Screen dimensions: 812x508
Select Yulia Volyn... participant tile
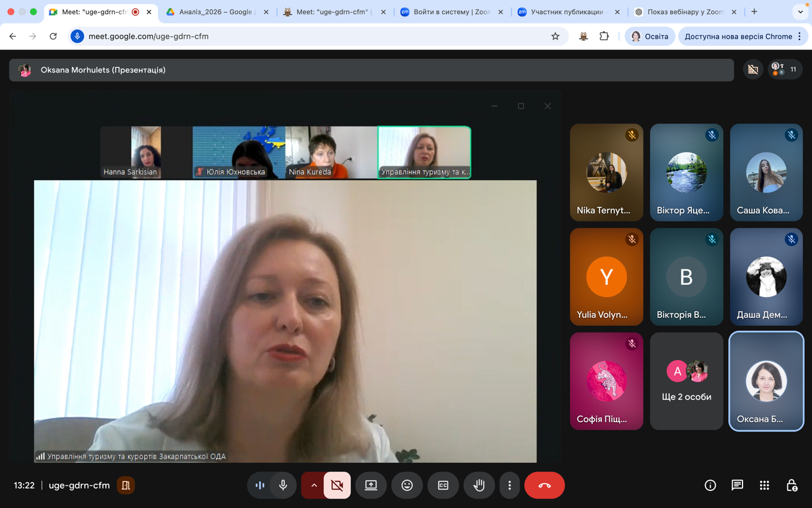click(x=607, y=277)
